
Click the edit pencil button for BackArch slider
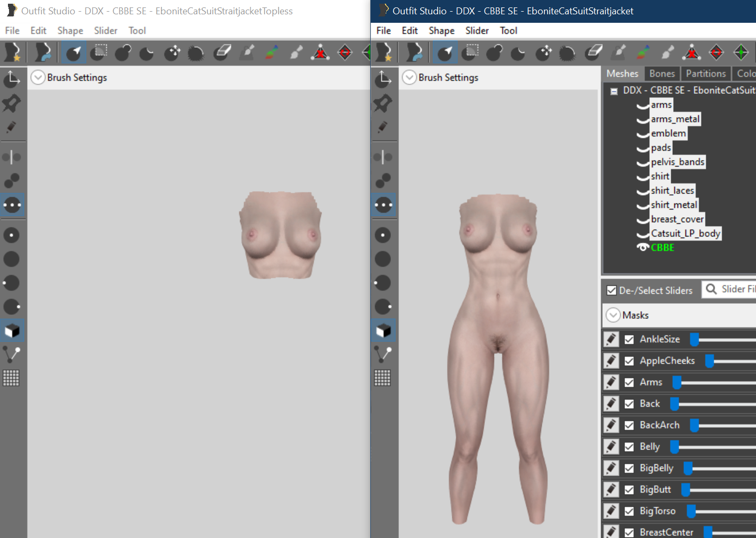611,425
